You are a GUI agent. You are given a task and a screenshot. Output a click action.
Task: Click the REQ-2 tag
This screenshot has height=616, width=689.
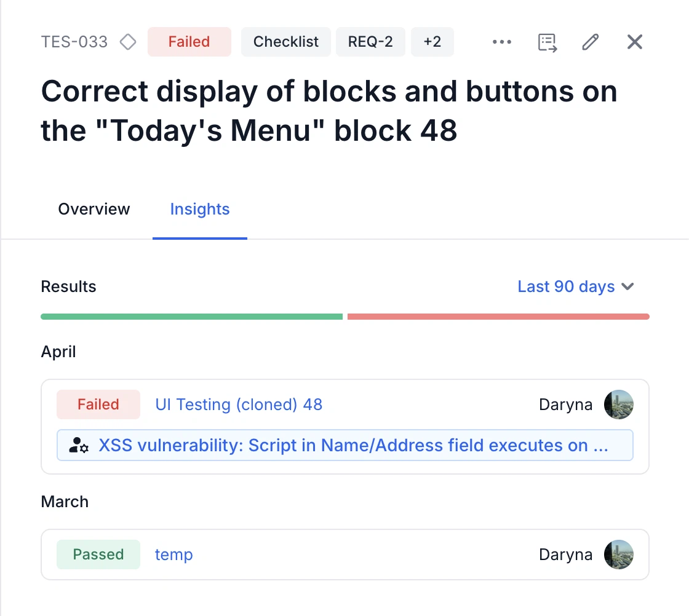click(x=370, y=42)
